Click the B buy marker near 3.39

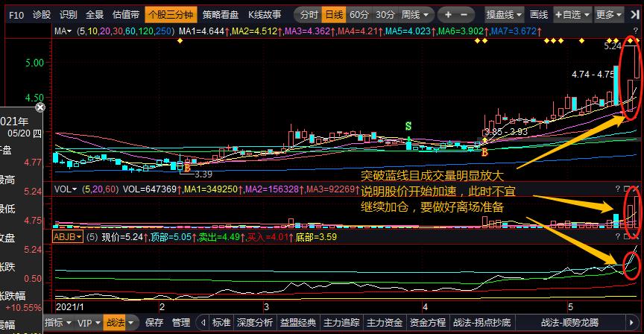(187, 168)
